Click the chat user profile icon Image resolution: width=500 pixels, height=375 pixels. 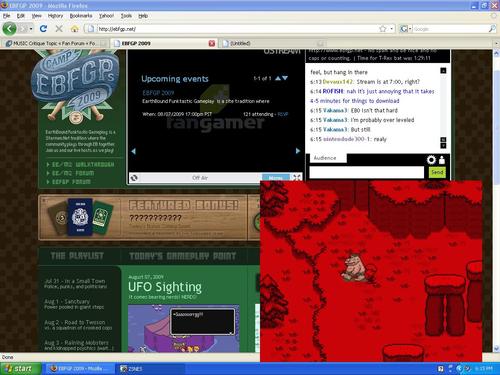pyautogui.click(x=442, y=160)
